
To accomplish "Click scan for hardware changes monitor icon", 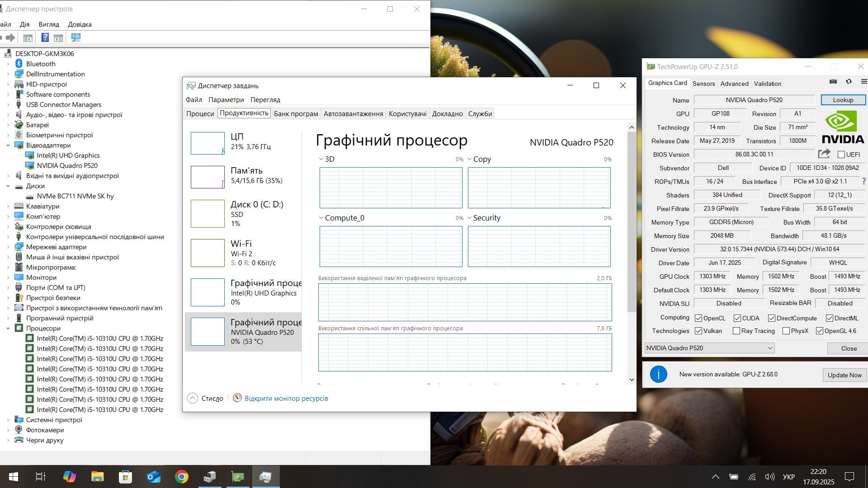I will [75, 38].
